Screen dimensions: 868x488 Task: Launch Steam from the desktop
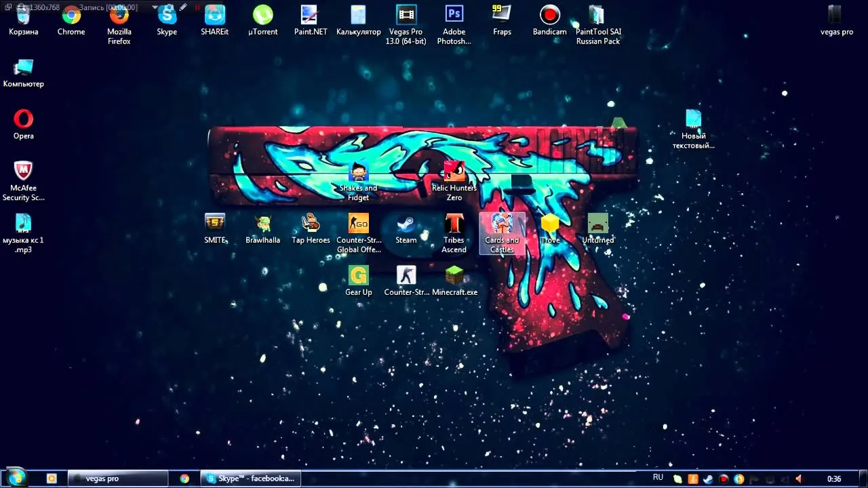click(x=406, y=229)
